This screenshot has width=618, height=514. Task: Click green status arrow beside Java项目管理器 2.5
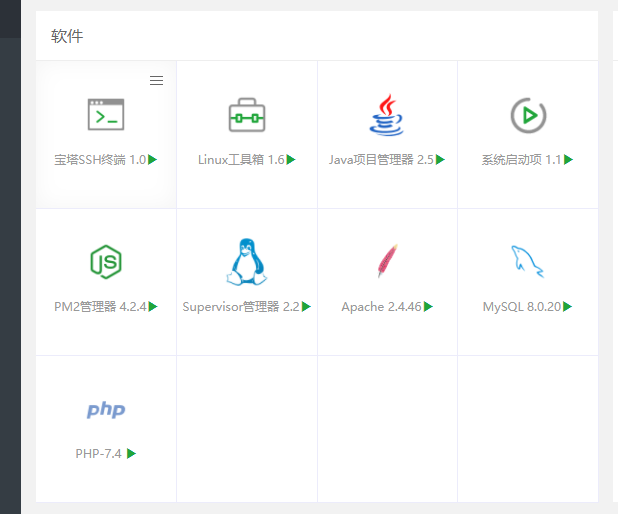click(x=440, y=160)
